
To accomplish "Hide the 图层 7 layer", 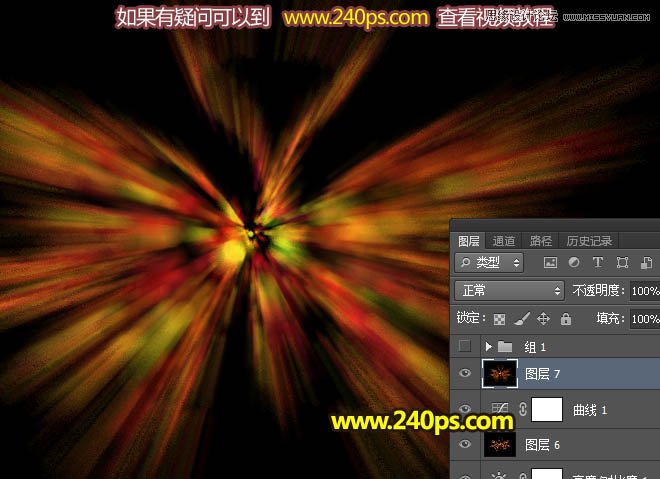I will 463,373.
